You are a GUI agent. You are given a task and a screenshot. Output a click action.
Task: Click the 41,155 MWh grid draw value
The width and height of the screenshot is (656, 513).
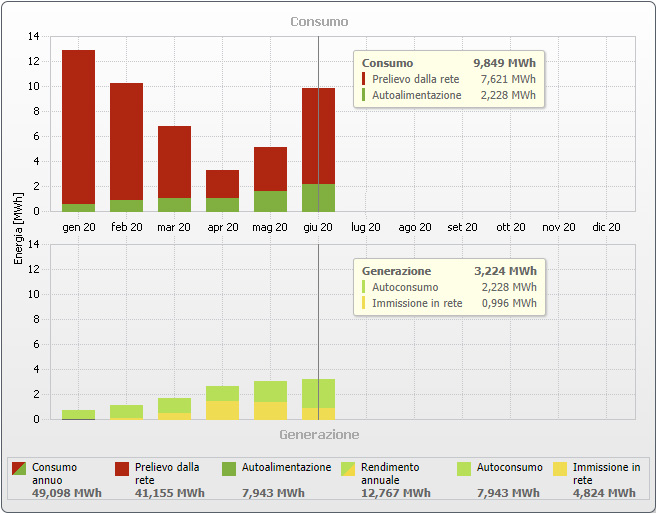click(169, 493)
